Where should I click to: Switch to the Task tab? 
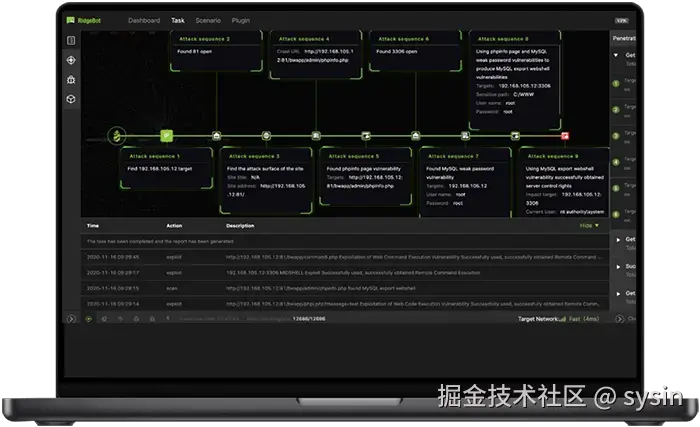[x=178, y=21]
